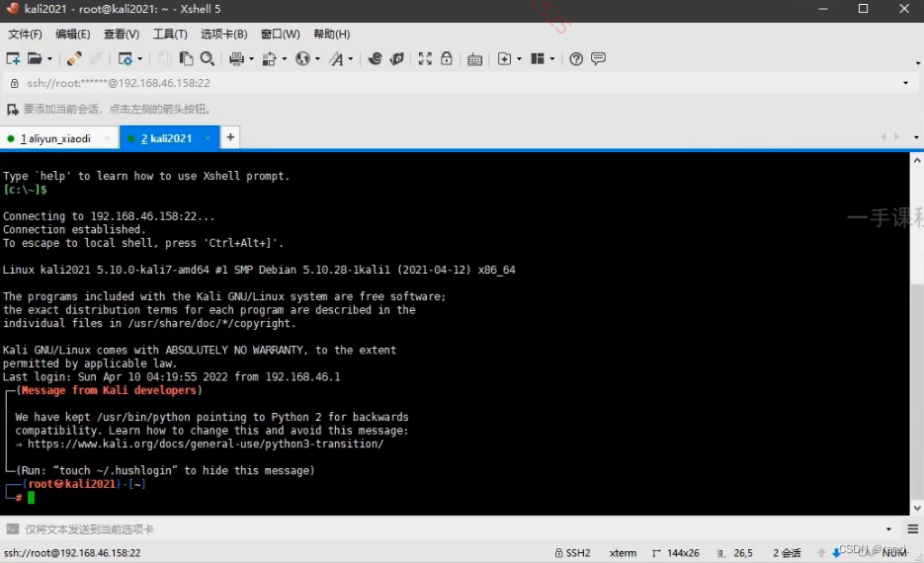
Task: Click the lock screen padlock icon
Action: [447, 57]
